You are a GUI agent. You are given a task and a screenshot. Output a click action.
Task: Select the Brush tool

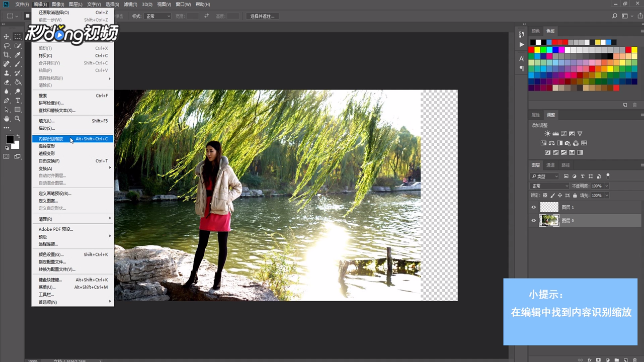[x=18, y=64]
